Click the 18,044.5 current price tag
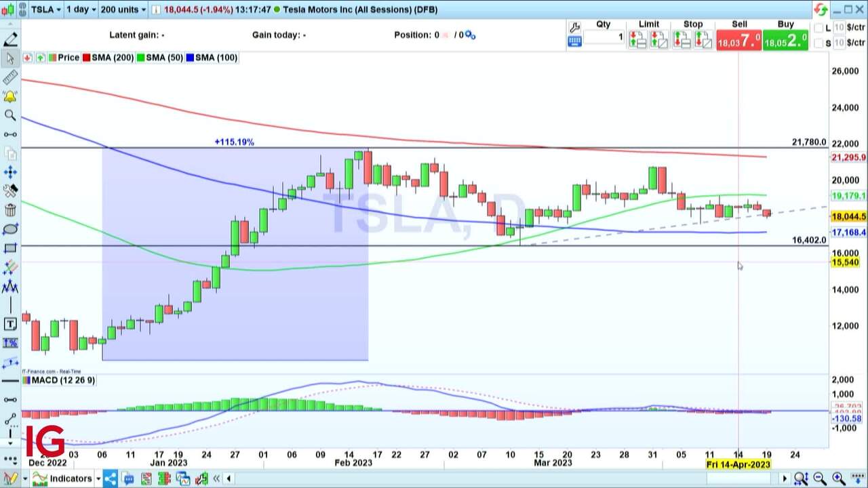This screenshot has width=868, height=488. pyautogui.click(x=848, y=216)
